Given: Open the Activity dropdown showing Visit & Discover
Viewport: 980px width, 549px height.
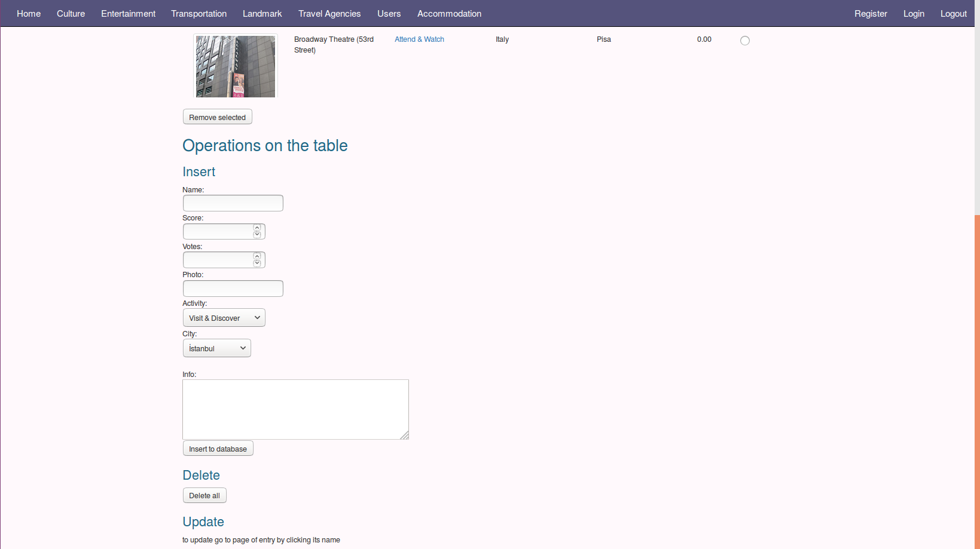Looking at the screenshot, I should pos(224,318).
